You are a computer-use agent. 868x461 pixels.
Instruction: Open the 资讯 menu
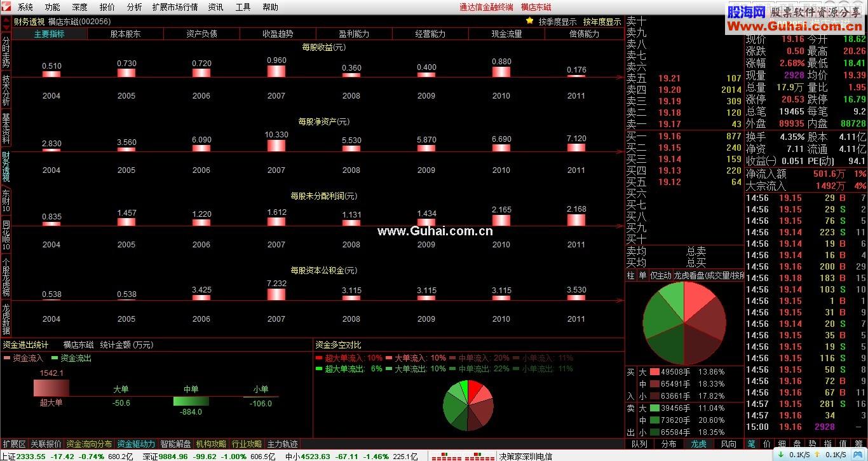(215, 8)
